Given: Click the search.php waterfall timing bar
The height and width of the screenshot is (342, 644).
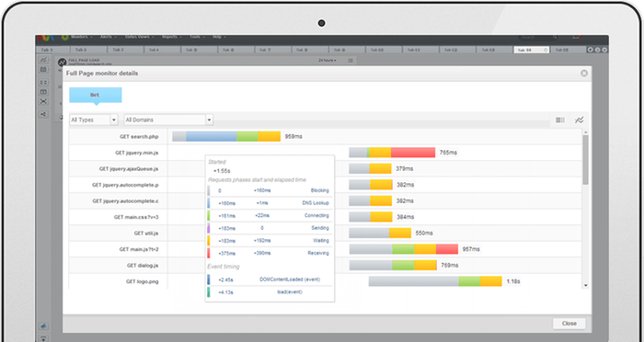Looking at the screenshot, I should tap(226, 136).
